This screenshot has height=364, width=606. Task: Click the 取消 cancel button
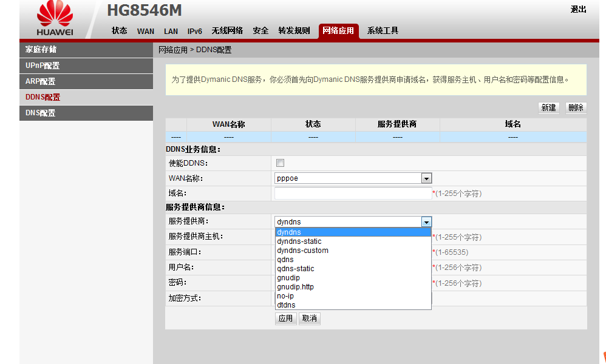coord(310,318)
